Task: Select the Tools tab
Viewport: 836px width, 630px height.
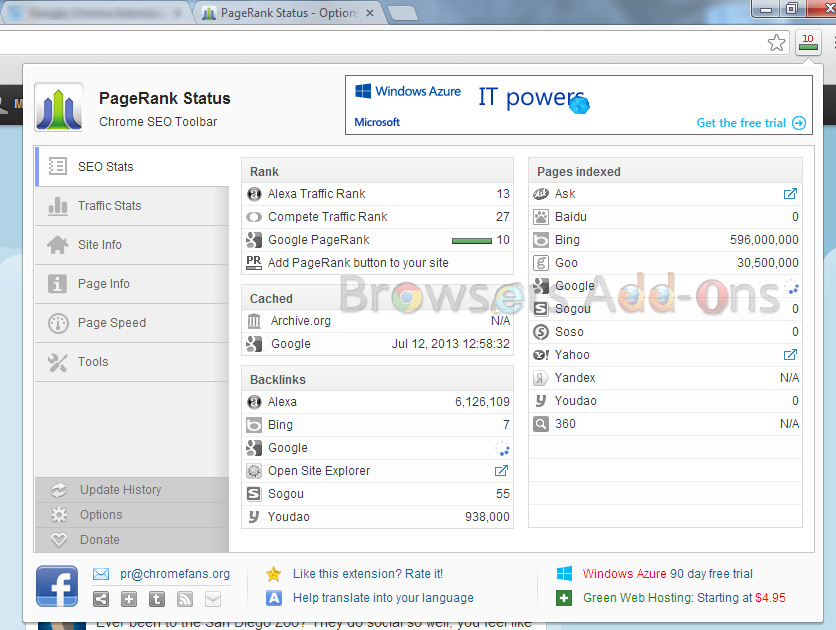Action: point(132,361)
